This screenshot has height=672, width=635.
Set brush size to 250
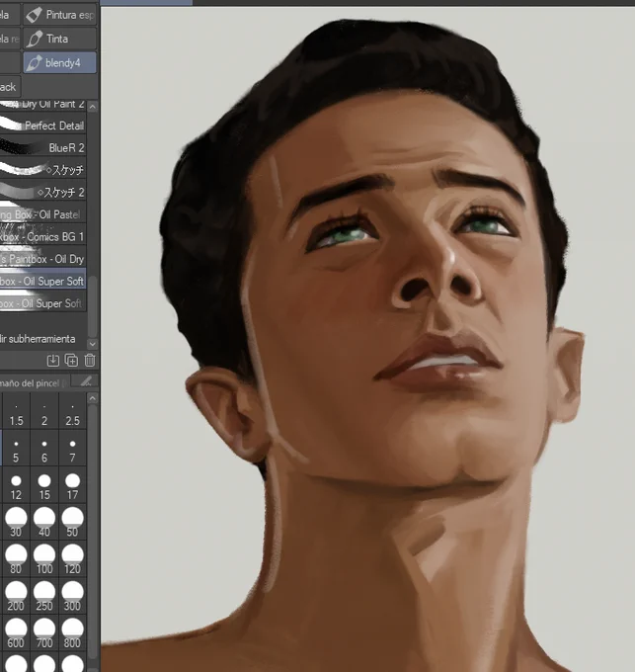[44, 596]
